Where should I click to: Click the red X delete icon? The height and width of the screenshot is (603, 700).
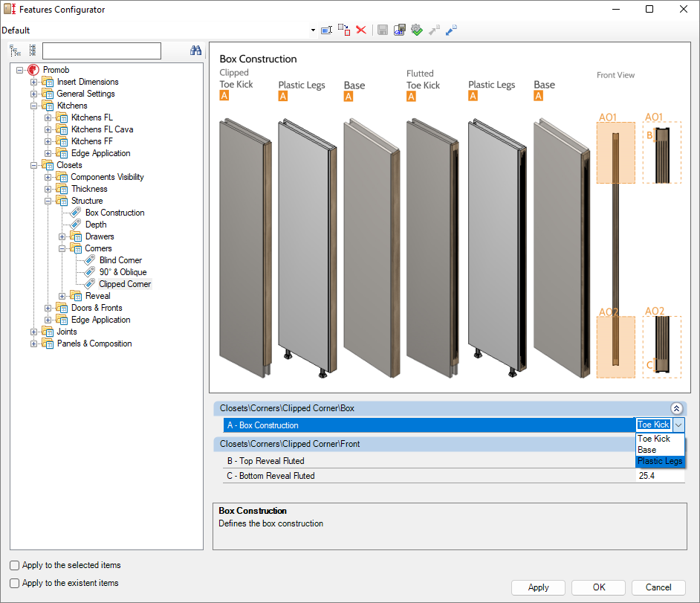(x=361, y=30)
